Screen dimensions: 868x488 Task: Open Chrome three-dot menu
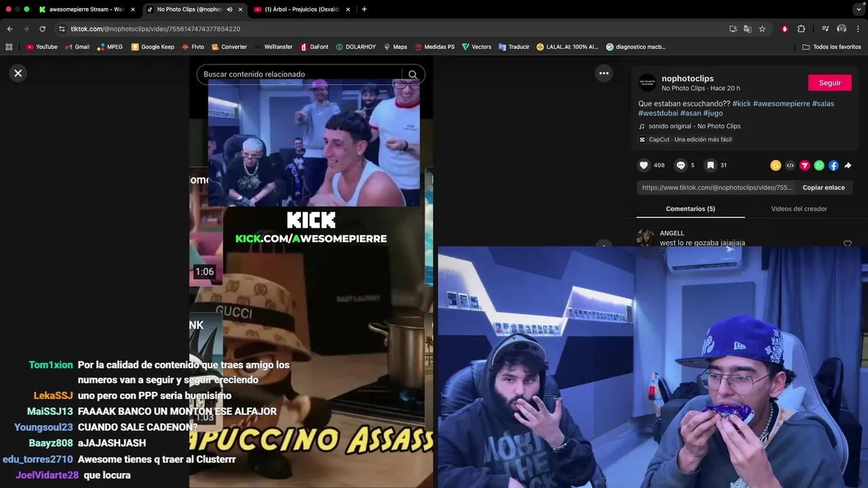(859, 29)
